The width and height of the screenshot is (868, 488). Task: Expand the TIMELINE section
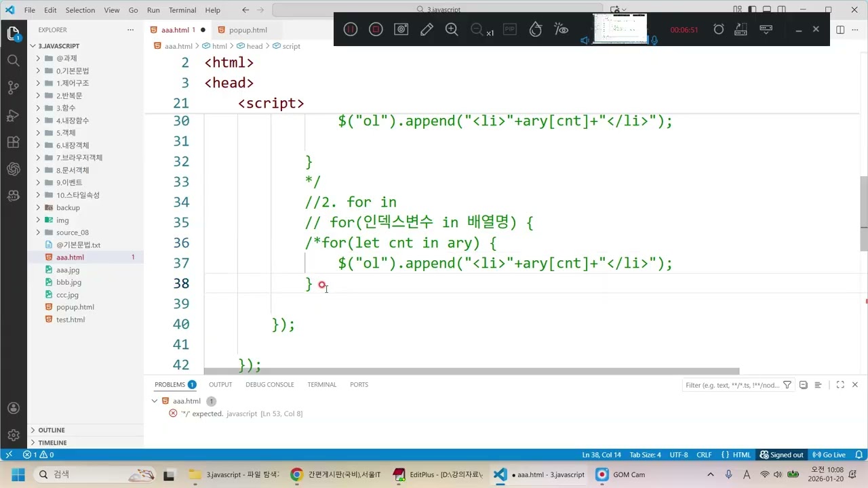[52, 443]
